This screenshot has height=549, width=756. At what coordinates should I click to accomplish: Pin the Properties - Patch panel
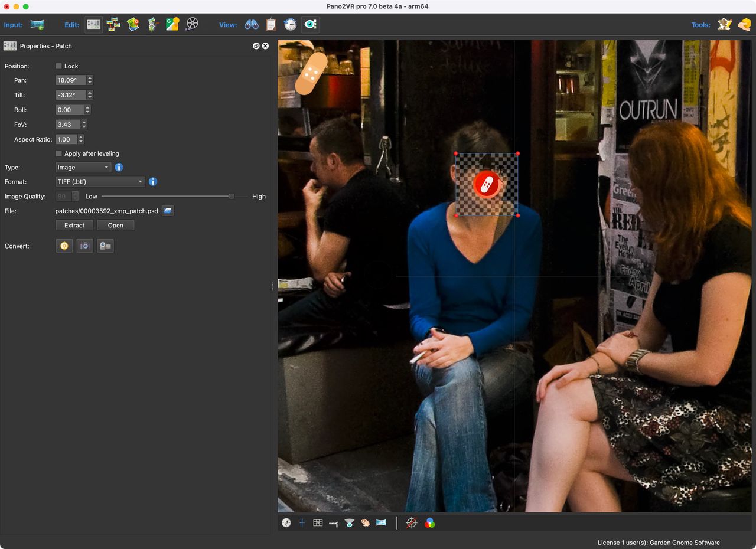pos(256,45)
